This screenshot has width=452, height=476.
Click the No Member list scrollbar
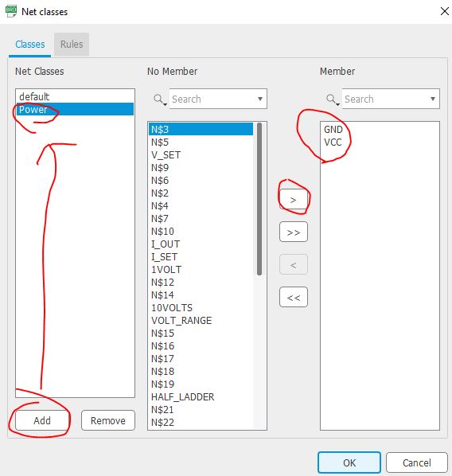(259, 199)
